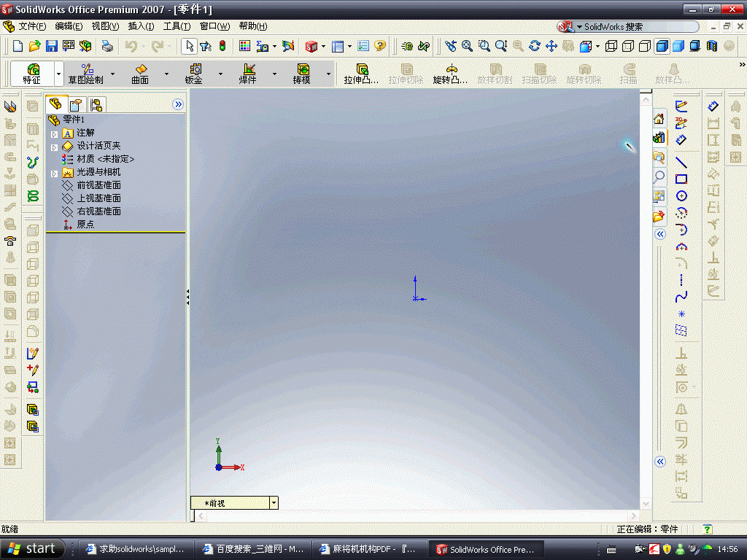The width and height of the screenshot is (747, 560).
Task: Switch to 百度搜索_三维网 taskbar window
Action: tap(253, 549)
